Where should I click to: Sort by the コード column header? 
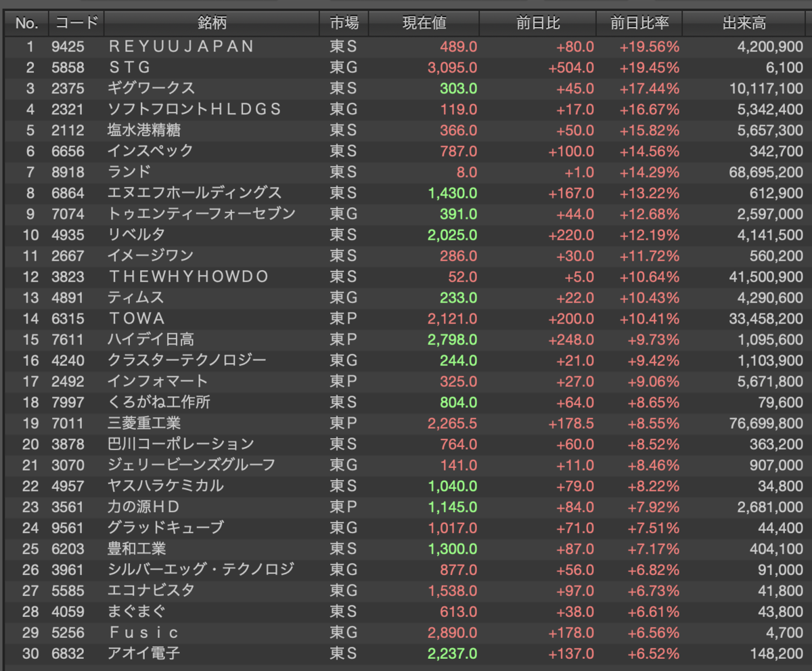[x=76, y=23]
